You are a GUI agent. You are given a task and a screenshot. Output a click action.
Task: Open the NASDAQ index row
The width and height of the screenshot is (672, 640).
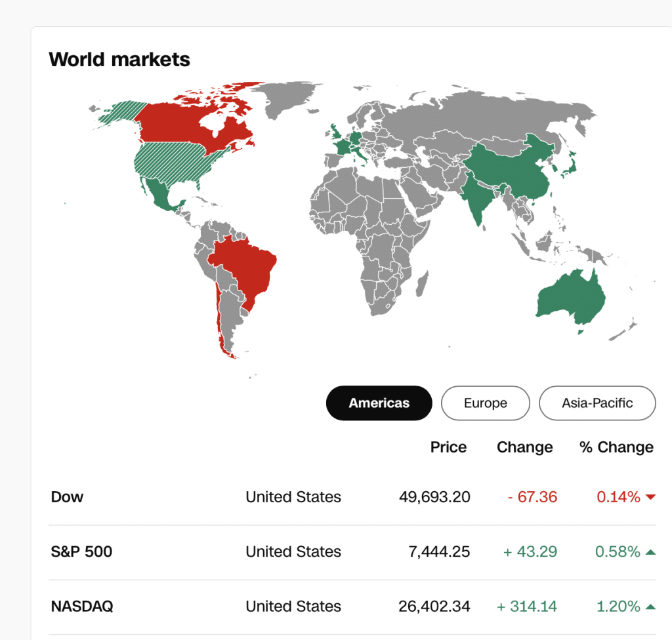tap(352, 607)
